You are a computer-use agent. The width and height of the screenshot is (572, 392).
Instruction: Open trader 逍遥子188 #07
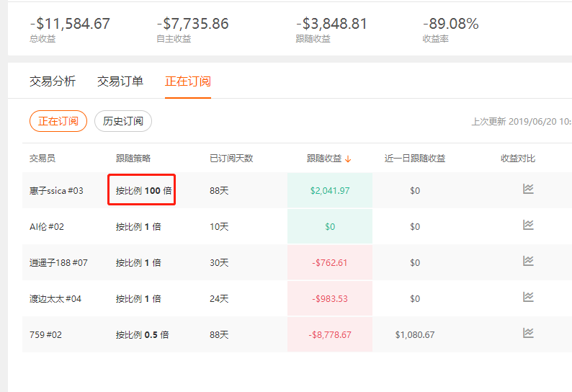(x=58, y=263)
